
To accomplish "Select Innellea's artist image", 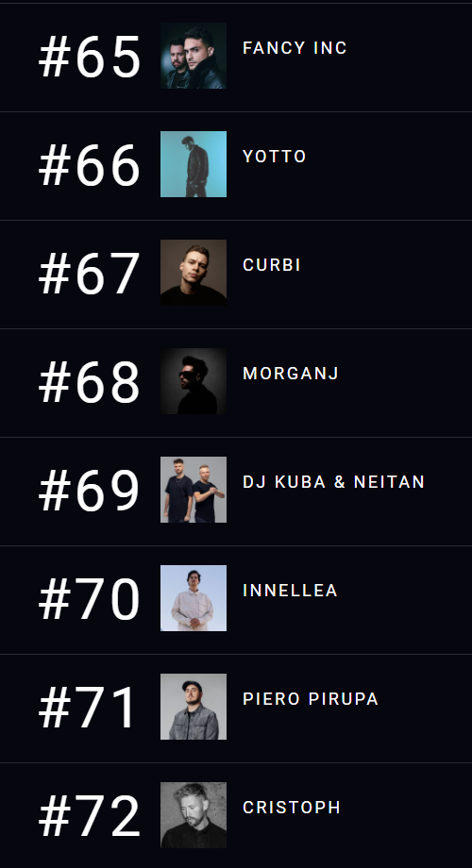I will click(x=194, y=598).
